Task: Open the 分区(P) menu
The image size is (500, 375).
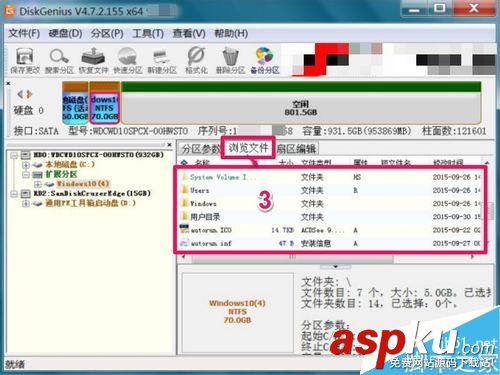Action: [107, 33]
